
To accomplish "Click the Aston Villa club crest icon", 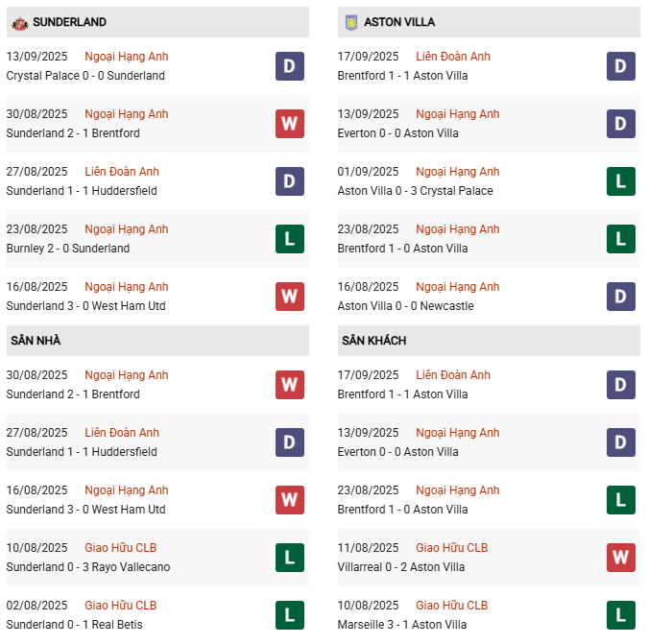I will [351, 22].
